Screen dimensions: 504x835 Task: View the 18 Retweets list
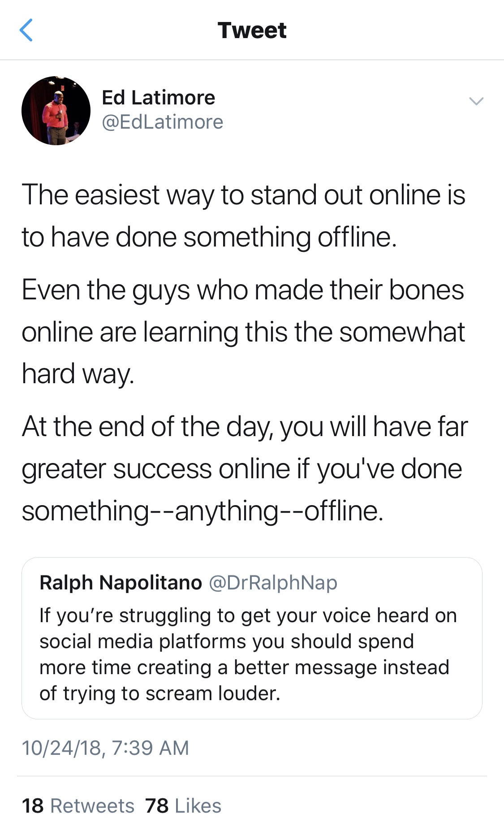point(78,805)
